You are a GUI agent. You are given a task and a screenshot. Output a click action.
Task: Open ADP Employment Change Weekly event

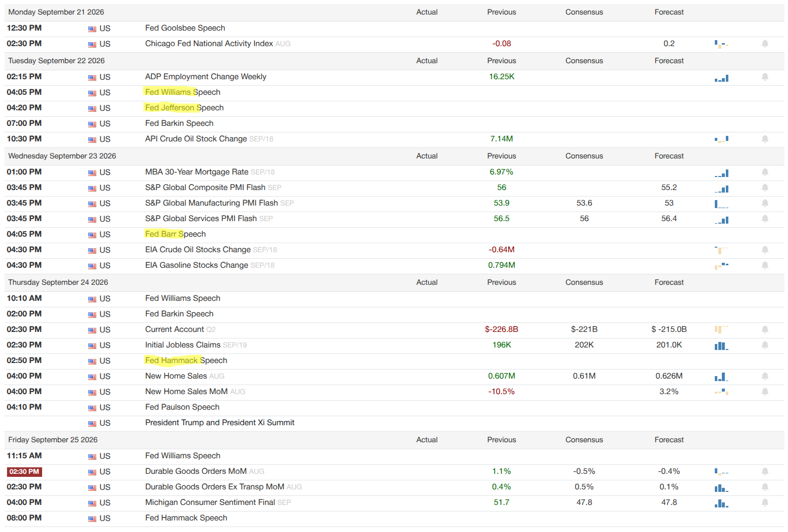206,77
